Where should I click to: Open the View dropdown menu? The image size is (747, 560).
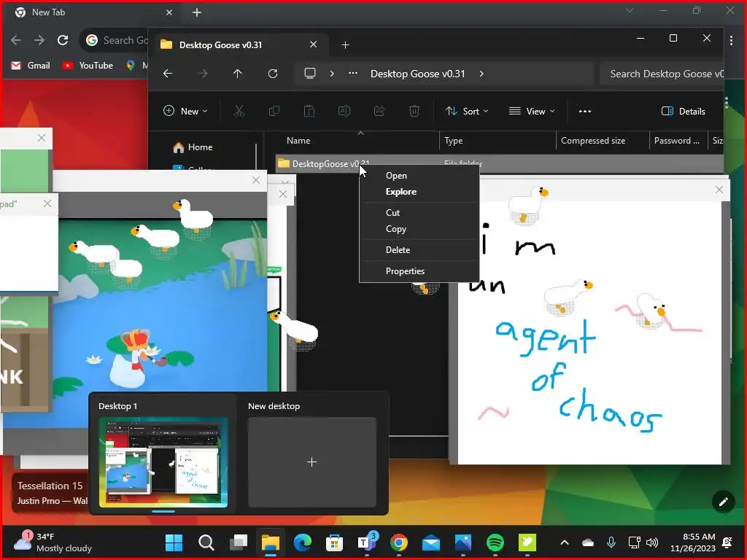point(532,112)
